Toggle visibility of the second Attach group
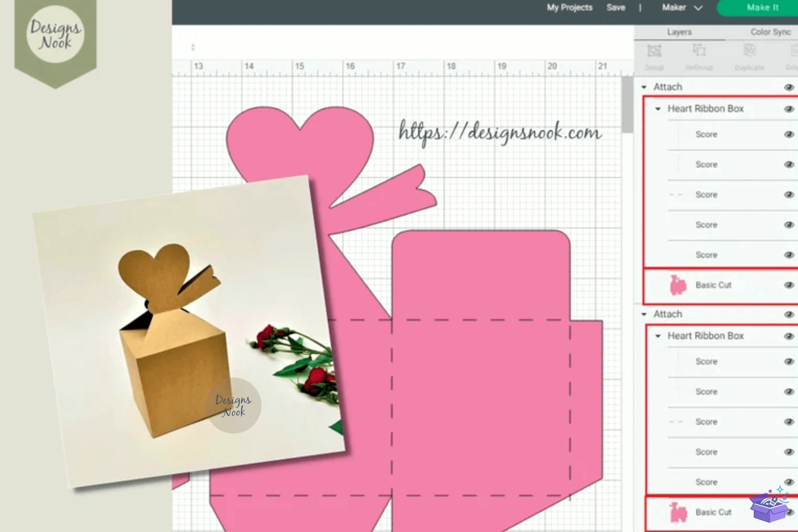 (789, 315)
